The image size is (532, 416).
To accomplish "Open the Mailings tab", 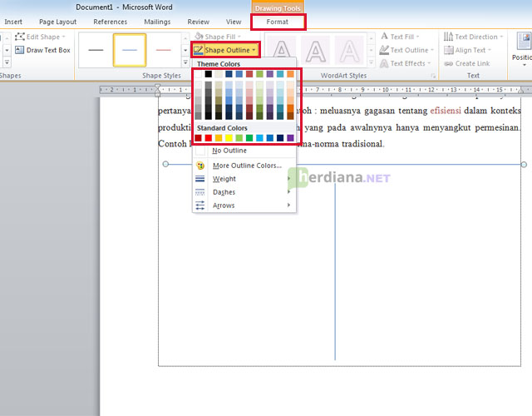I will [x=157, y=22].
